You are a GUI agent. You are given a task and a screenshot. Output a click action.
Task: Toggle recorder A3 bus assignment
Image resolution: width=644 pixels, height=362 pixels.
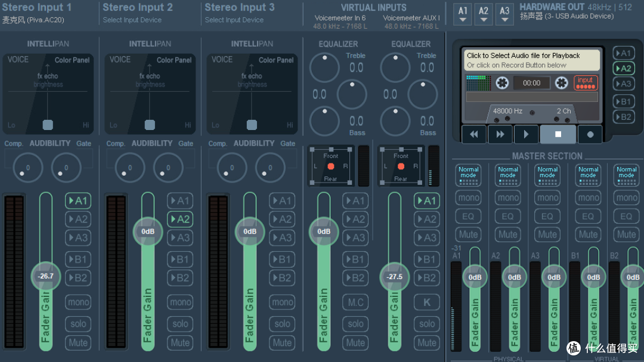pos(624,84)
